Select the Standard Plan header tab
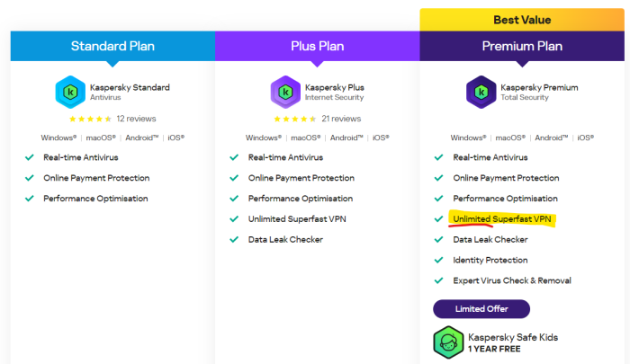Screen dimensions: 630x364 coord(112,46)
